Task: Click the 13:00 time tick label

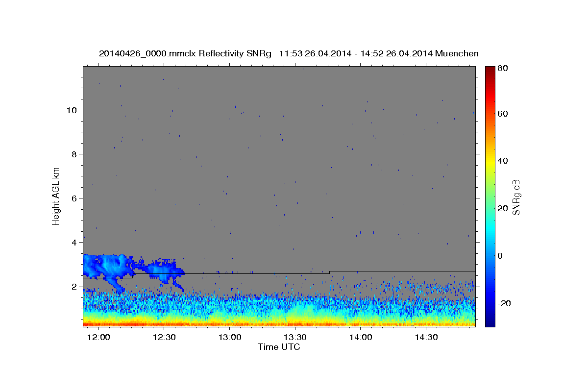Action: [230, 338]
